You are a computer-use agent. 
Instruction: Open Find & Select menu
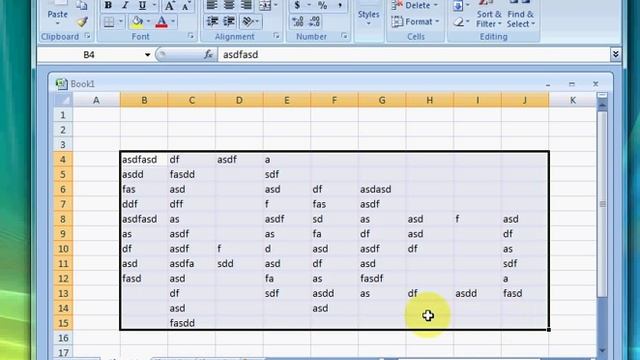tap(520, 17)
